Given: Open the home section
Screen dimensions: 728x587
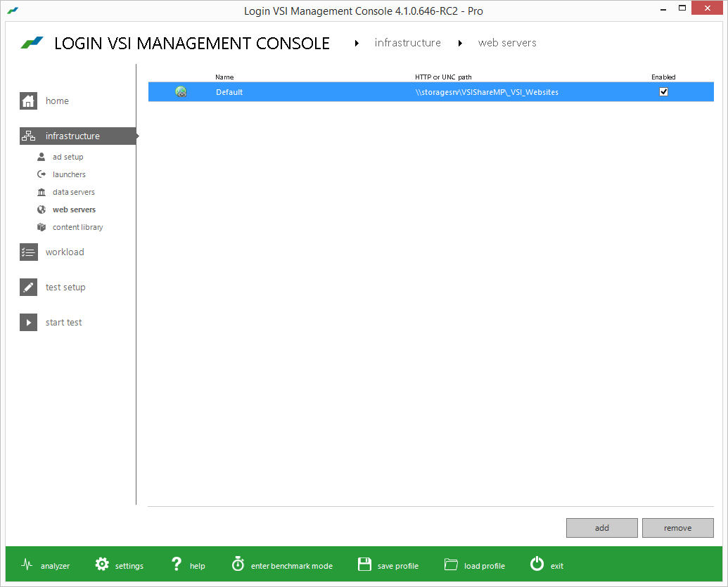Looking at the screenshot, I should [x=57, y=101].
